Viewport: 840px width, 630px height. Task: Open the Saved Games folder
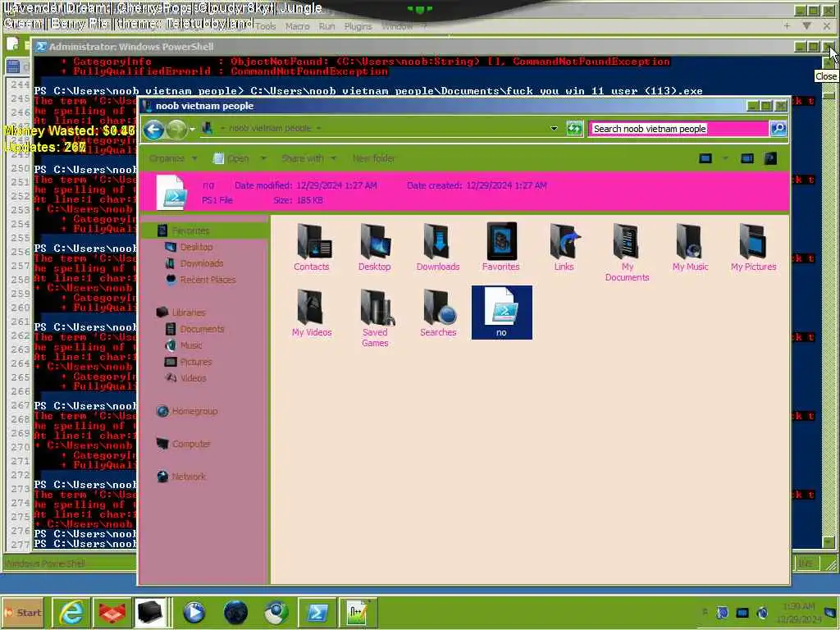pyautogui.click(x=375, y=319)
